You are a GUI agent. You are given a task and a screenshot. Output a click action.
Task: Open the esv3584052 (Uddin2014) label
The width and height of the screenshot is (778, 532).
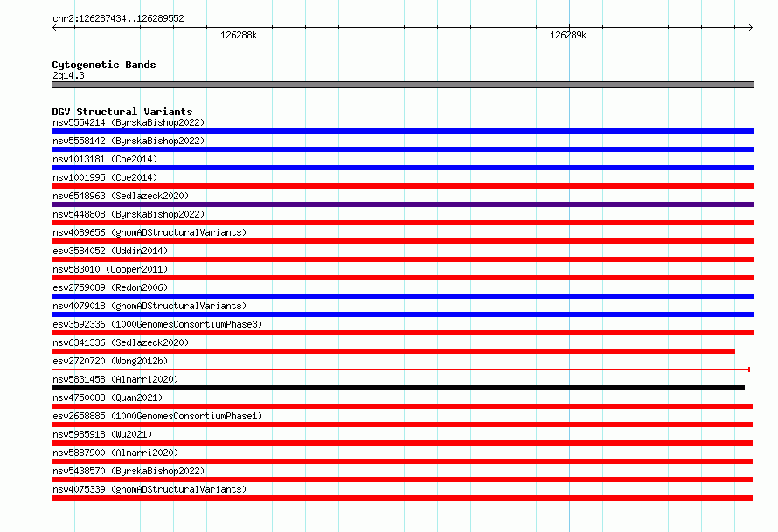tap(110, 251)
